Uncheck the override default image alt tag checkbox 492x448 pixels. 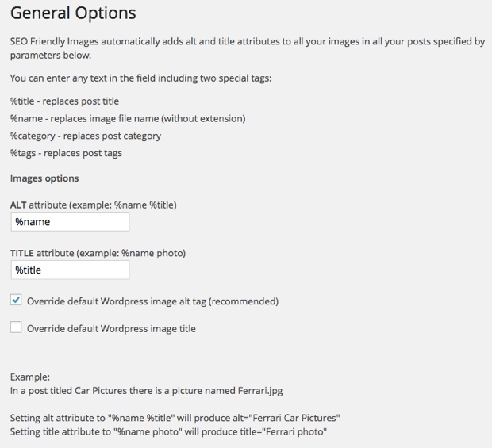16,301
